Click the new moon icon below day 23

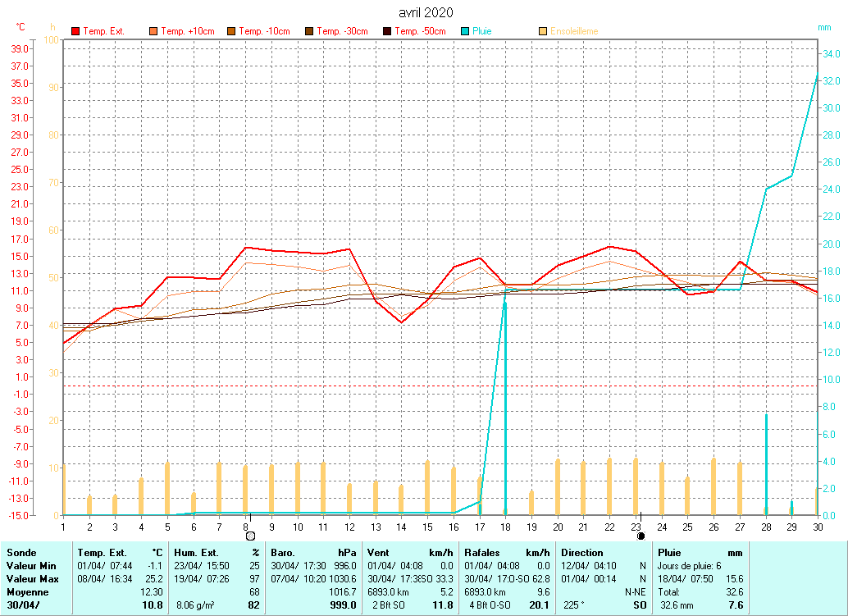(x=641, y=536)
